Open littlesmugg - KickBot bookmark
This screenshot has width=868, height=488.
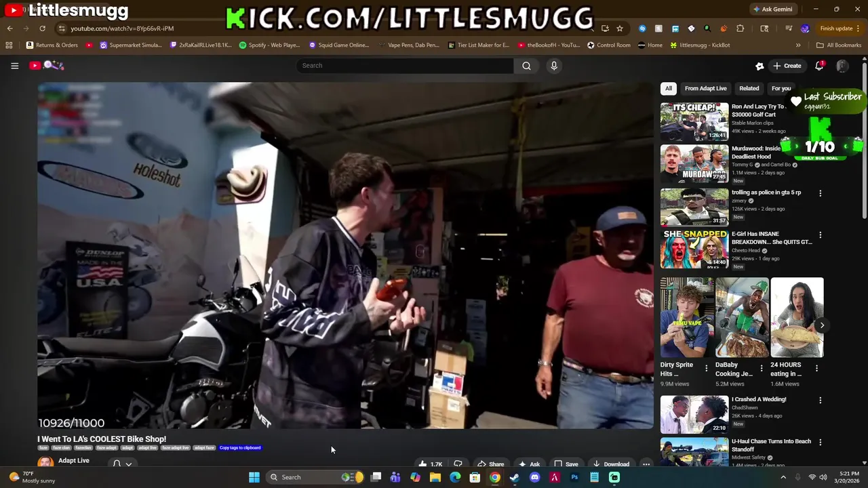[699, 45]
